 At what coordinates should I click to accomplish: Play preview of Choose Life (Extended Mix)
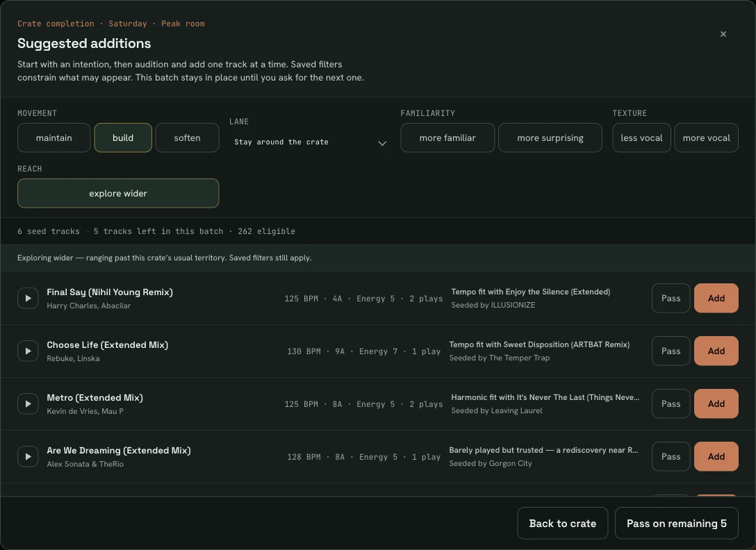(28, 351)
